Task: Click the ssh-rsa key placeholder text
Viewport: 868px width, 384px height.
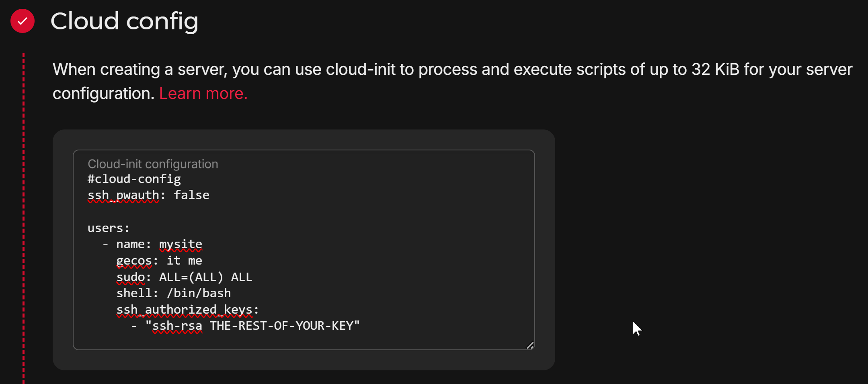Action: click(x=252, y=326)
